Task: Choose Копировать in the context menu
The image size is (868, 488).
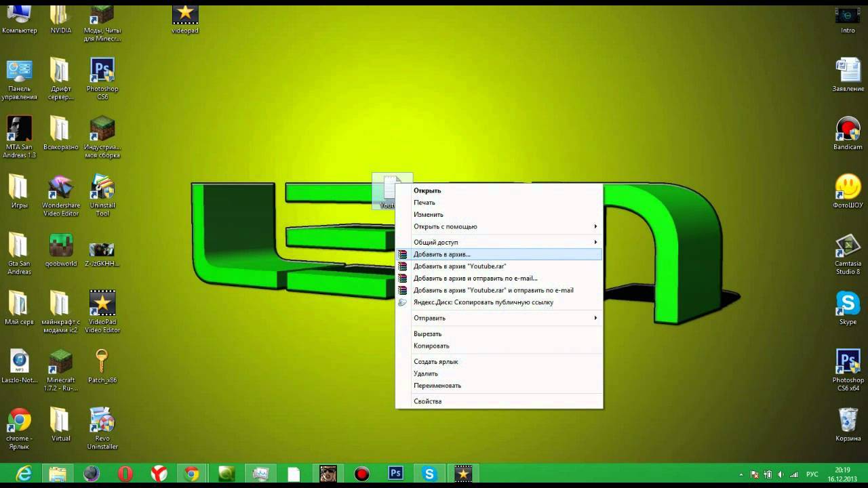Action: click(499, 346)
